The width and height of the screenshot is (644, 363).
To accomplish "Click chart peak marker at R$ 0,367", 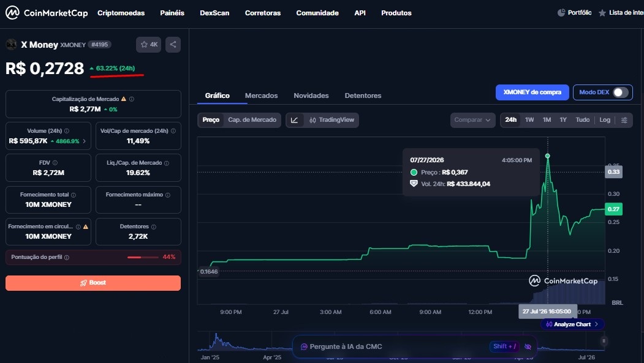I will click(547, 156).
